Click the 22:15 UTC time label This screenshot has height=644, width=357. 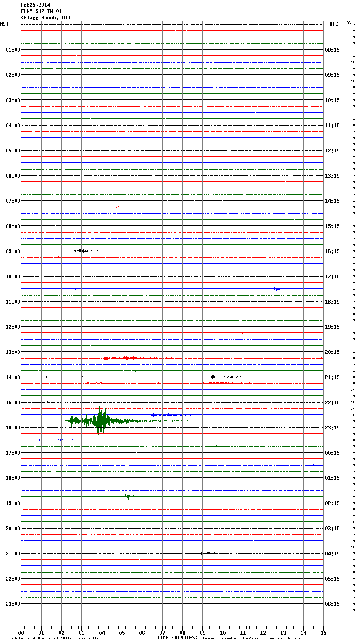332,403
